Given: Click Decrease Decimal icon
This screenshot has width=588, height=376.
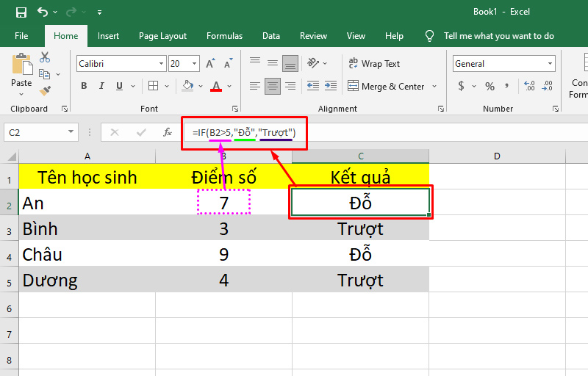Looking at the screenshot, I should (x=547, y=86).
